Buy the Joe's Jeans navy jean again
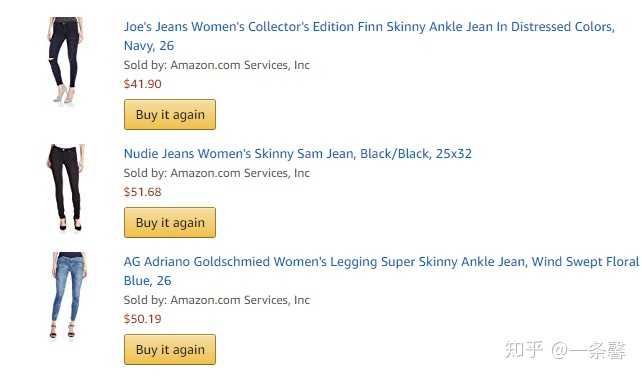The image size is (642, 378). [x=170, y=115]
